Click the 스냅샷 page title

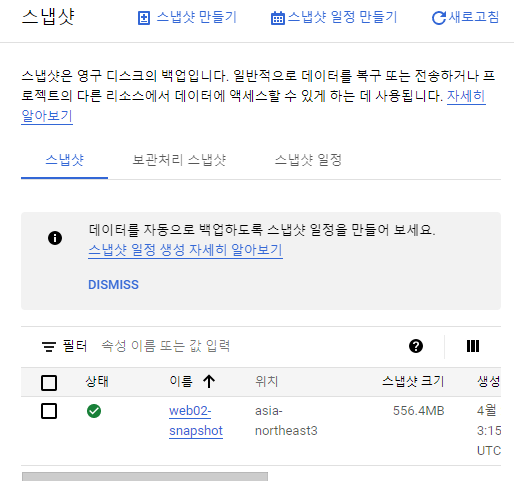pyautogui.click(x=48, y=17)
